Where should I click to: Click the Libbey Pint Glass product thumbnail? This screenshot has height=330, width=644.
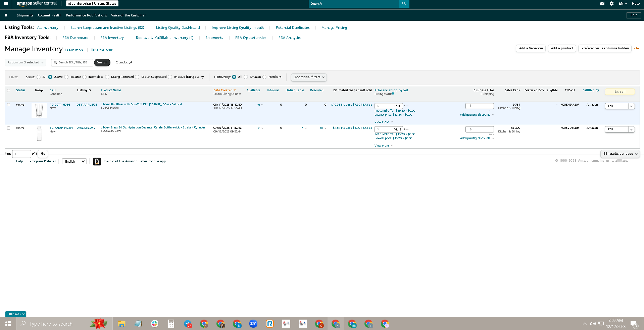click(x=39, y=110)
